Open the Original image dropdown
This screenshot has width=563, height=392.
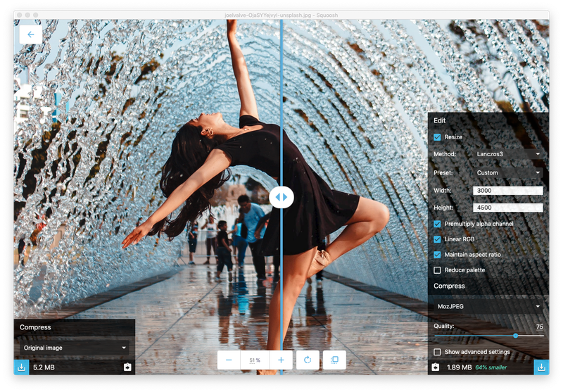(75, 348)
